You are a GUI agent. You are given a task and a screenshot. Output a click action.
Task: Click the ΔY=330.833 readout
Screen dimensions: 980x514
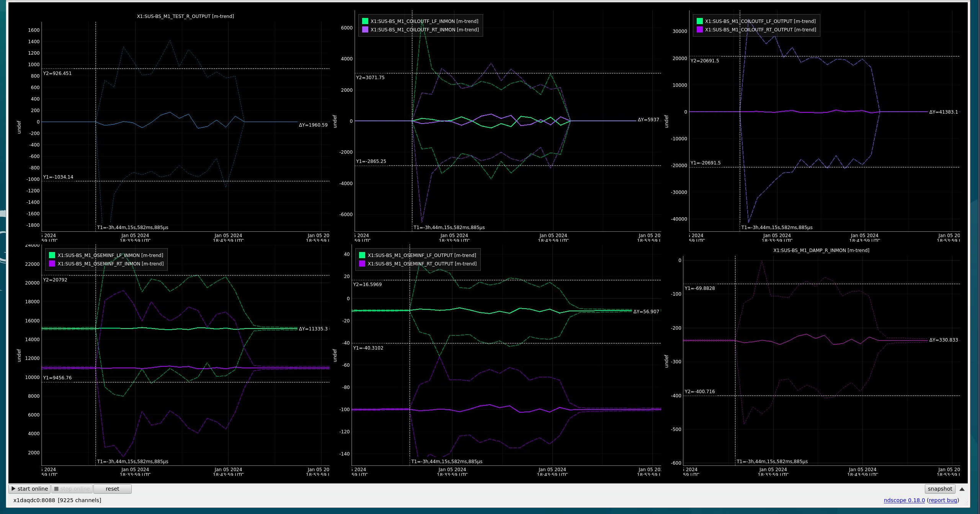coord(944,340)
